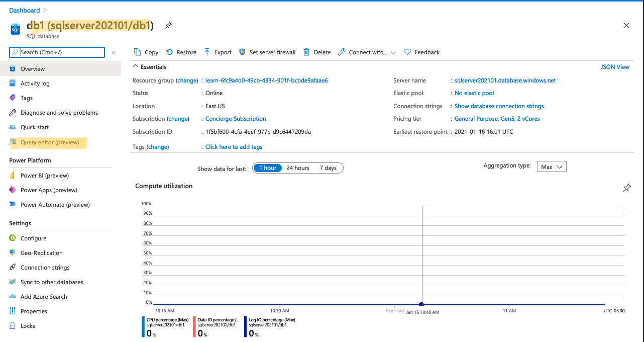Click the subscription ID 1f5bf600-4cfa-4eef value

point(258,132)
